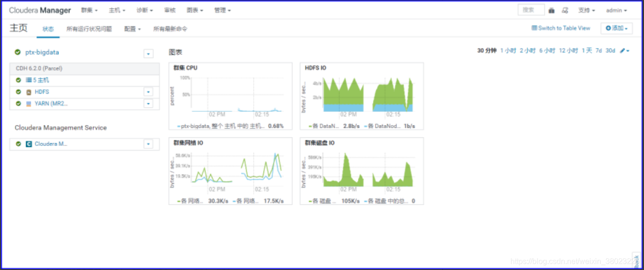Open the HDFS service link

point(42,92)
